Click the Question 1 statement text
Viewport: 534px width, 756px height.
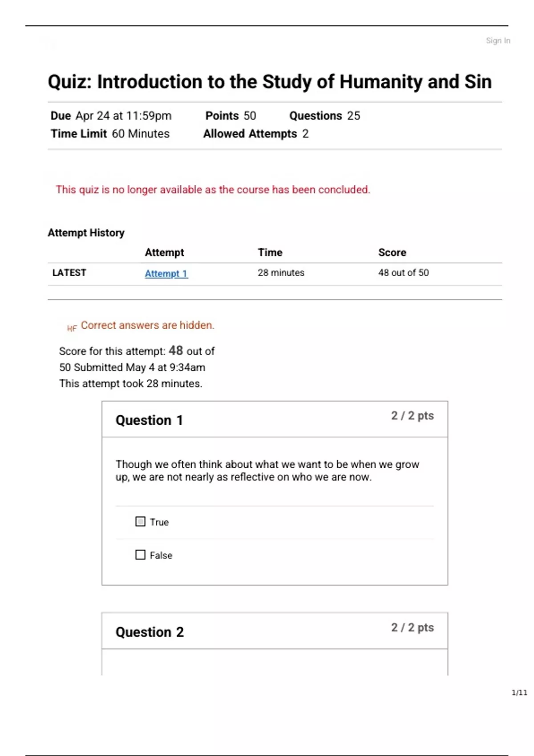click(x=267, y=470)
